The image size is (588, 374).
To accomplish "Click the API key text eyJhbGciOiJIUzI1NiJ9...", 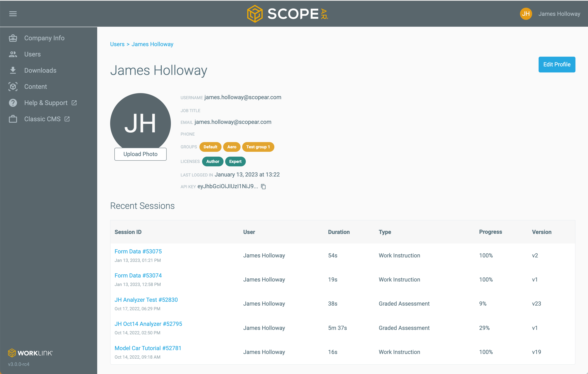I will pyautogui.click(x=228, y=187).
